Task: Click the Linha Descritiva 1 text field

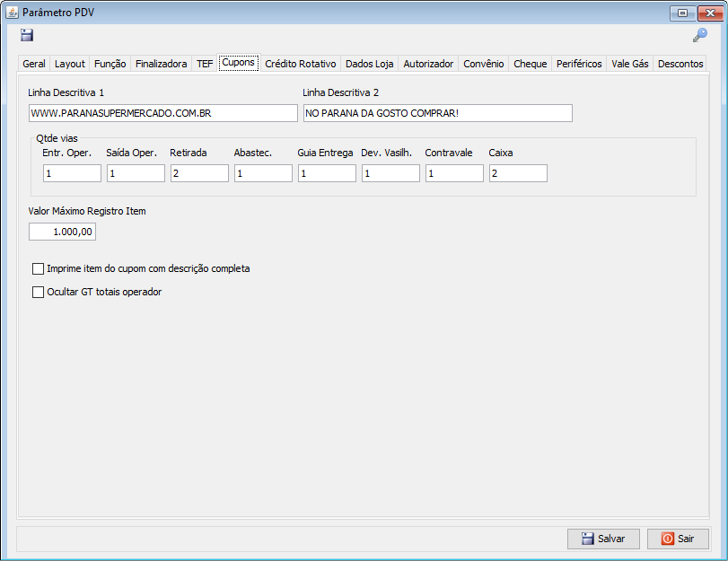Action: pos(162,113)
